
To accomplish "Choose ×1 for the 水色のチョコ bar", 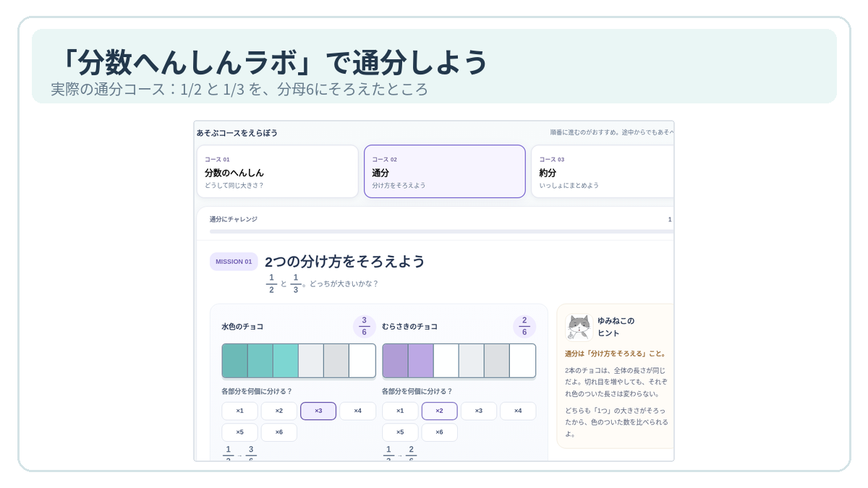I will [239, 411].
